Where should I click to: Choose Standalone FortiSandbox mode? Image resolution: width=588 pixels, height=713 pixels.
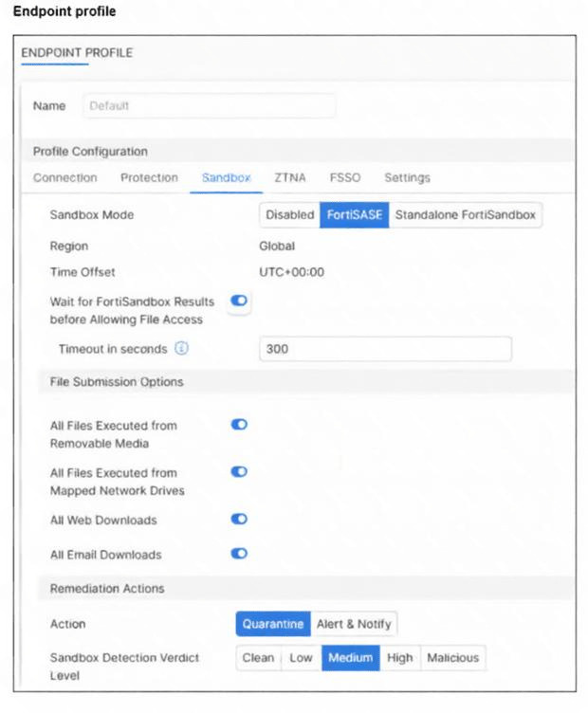(465, 215)
